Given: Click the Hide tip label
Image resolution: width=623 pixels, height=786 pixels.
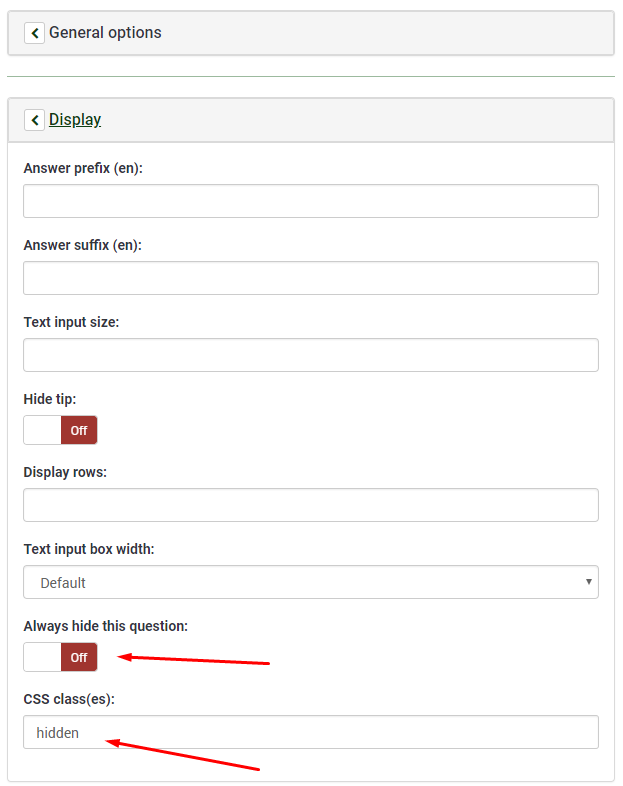Looking at the screenshot, I should point(49,399).
